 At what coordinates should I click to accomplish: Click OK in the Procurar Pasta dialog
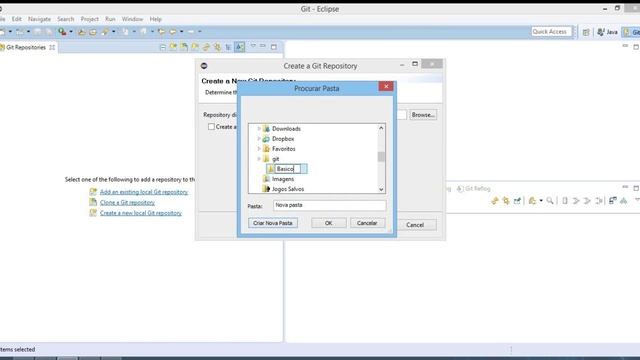329,223
